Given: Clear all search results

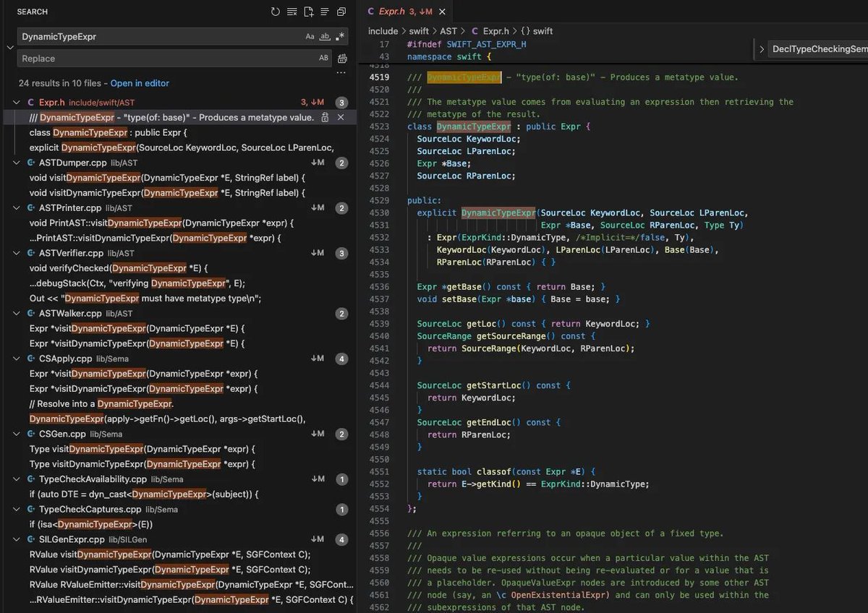Looking at the screenshot, I should click(x=292, y=12).
